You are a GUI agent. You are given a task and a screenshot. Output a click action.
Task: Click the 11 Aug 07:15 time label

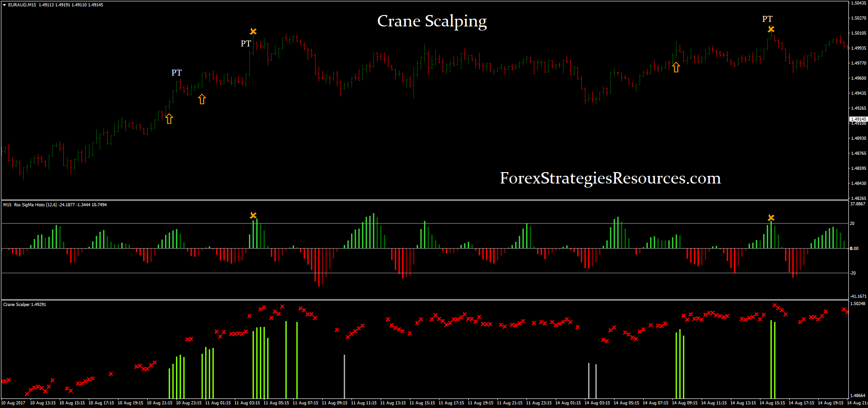(306, 403)
